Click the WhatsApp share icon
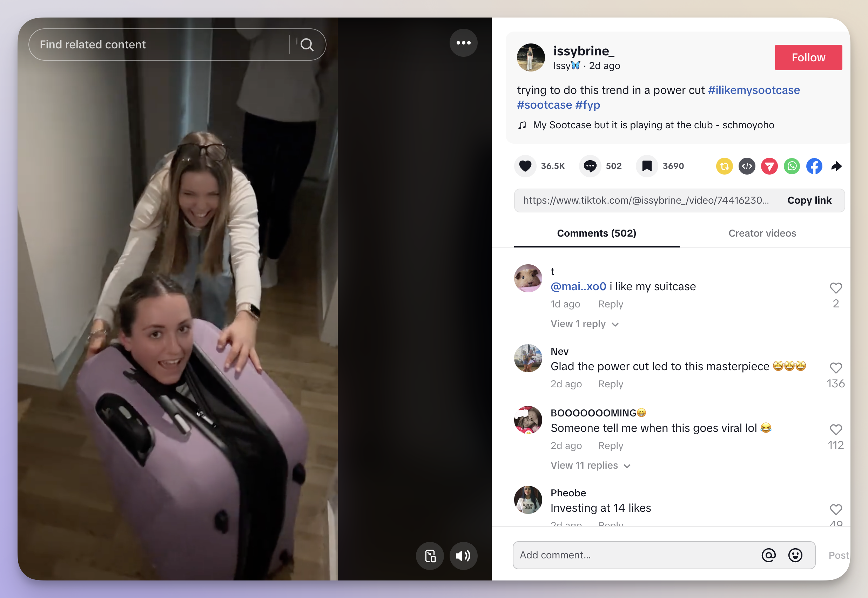868x598 pixels. point(792,165)
